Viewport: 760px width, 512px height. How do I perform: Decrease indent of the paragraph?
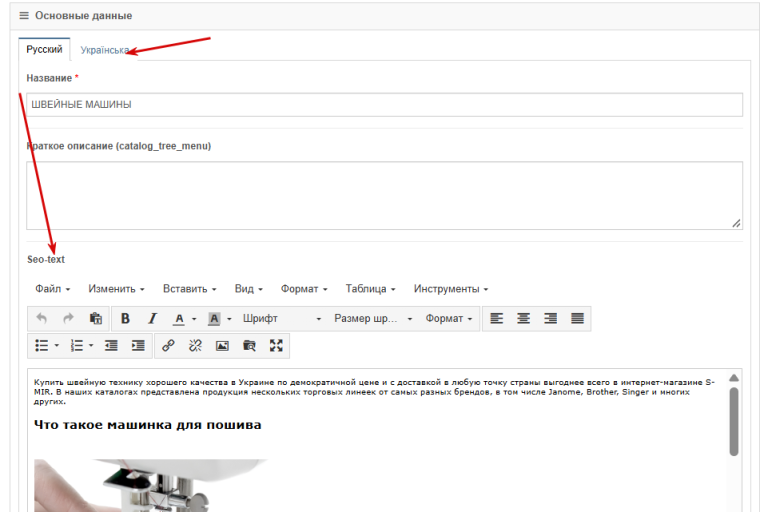[x=111, y=346]
